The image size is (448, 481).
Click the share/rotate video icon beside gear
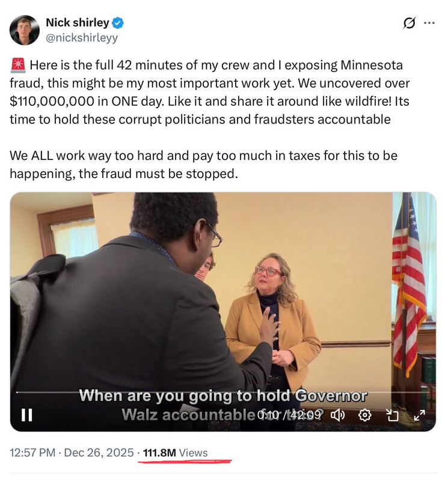click(392, 415)
